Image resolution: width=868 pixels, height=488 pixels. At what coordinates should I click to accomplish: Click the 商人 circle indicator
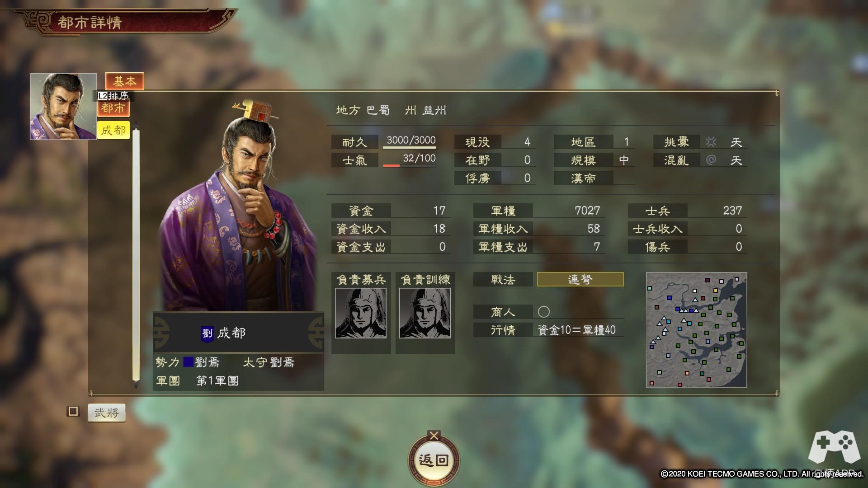544,312
